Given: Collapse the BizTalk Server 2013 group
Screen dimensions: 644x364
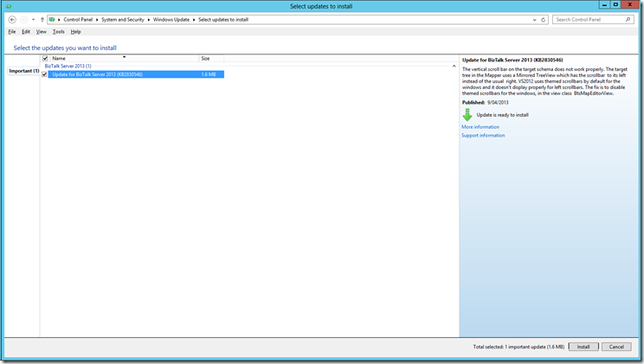Looking at the screenshot, I should (x=454, y=66).
